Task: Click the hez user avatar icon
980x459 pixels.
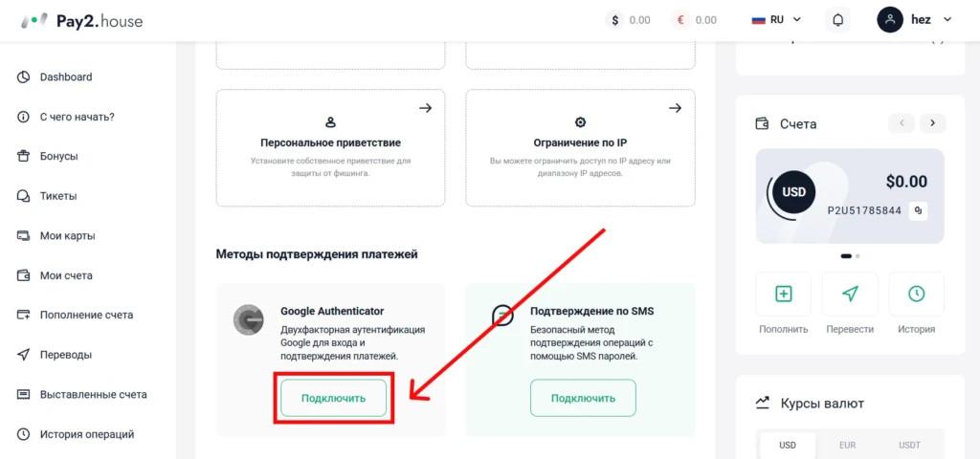Action: [890, 20]
